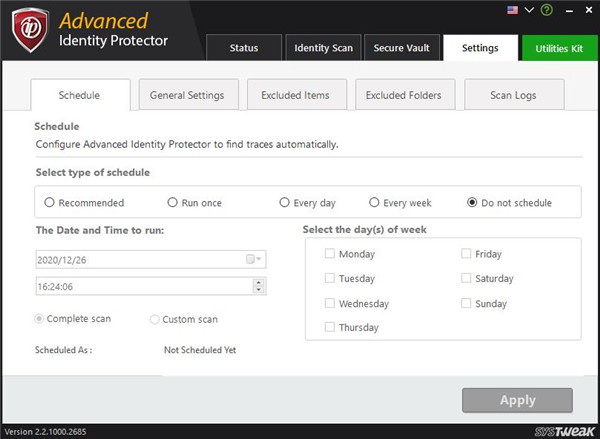Select the Custom scan radio button
Screen dimensions: 600x439
coord(155,319)
